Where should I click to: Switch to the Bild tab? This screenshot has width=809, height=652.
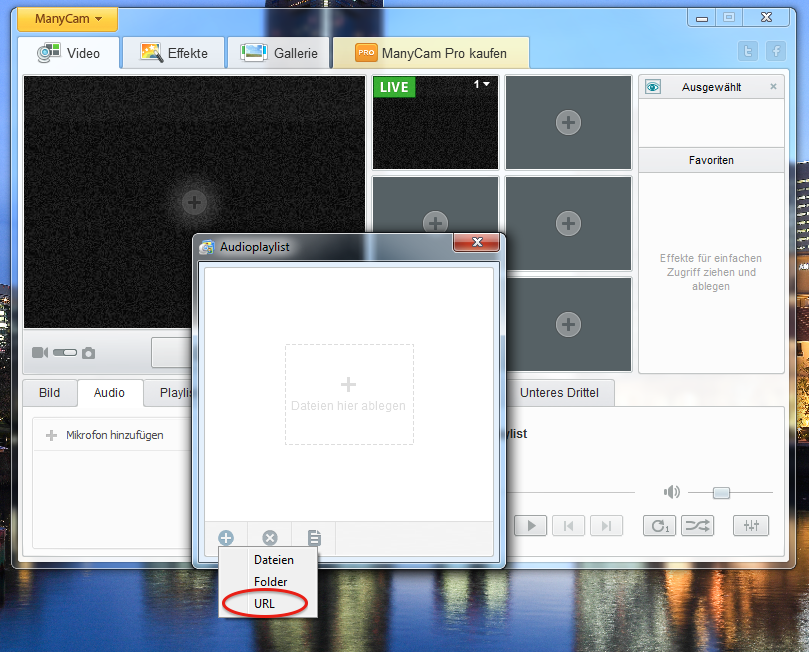(50, 393)
